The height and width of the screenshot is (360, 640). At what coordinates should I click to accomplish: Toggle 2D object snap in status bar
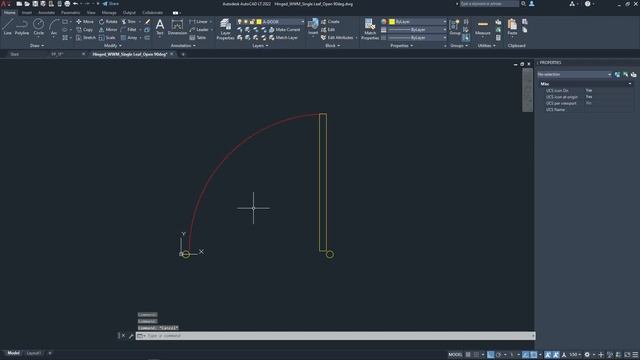pyautogui.click(x=533, y=355)
